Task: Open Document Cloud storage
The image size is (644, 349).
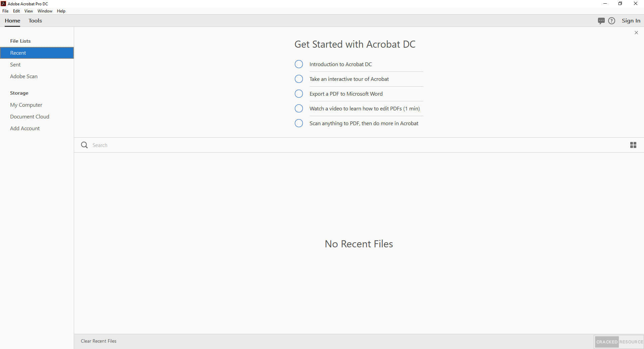Action: pos(37,116)
